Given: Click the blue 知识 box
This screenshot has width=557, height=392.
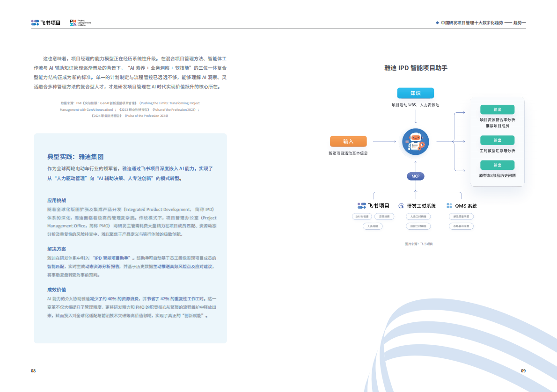Looking at the screenshot, I should coord(415,93).
